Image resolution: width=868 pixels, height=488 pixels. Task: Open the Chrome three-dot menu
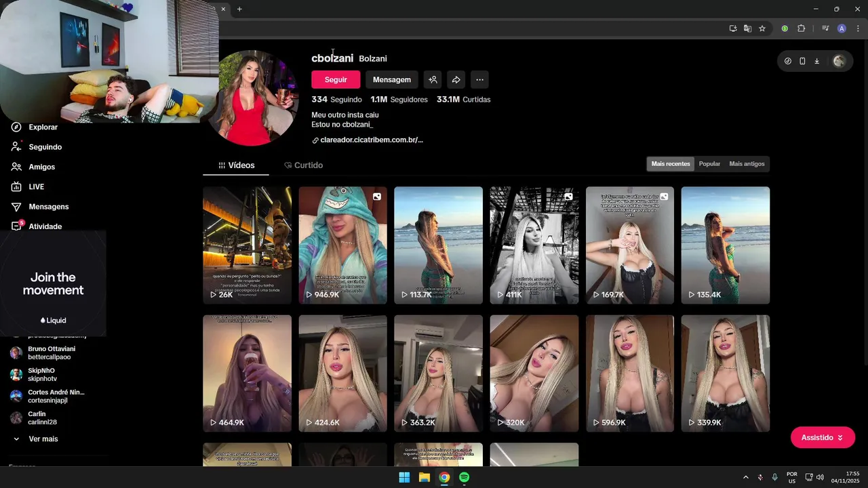858,28
